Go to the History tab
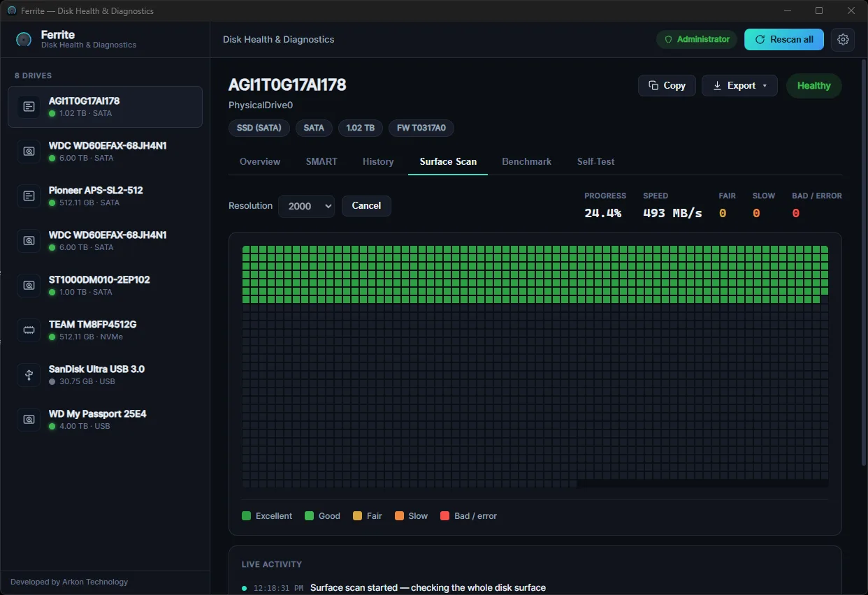The width and height of the screenshot is (868, 595). click(x=378, y=161)
